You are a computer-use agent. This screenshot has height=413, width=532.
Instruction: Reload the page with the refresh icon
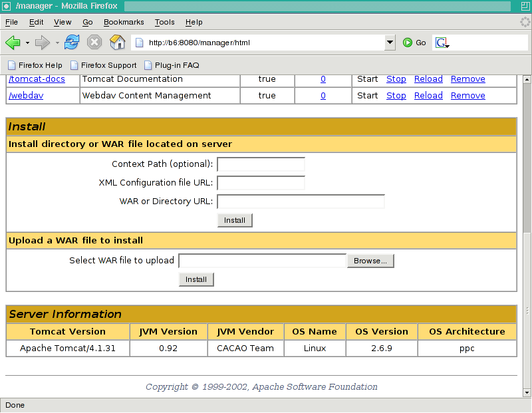point(72,43)
